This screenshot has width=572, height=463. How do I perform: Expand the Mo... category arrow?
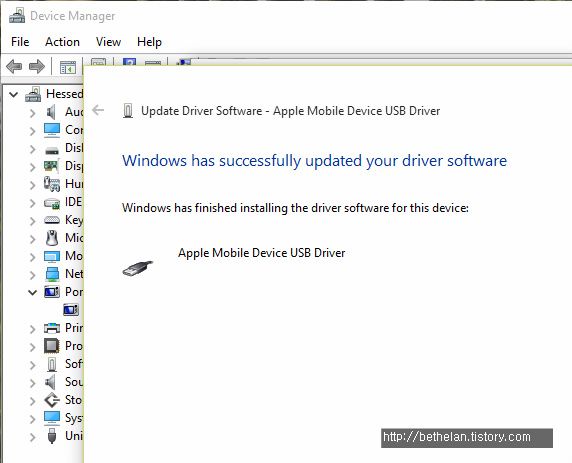(x=32, y=257)
